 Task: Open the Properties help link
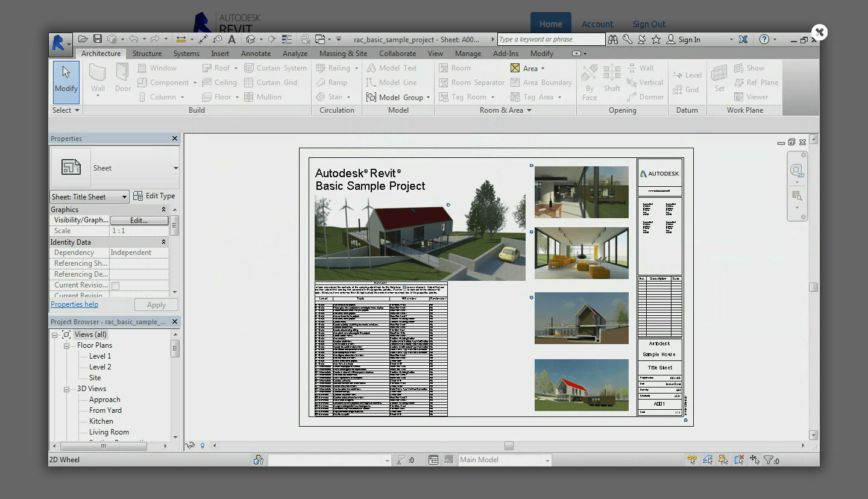click(74, 304)
